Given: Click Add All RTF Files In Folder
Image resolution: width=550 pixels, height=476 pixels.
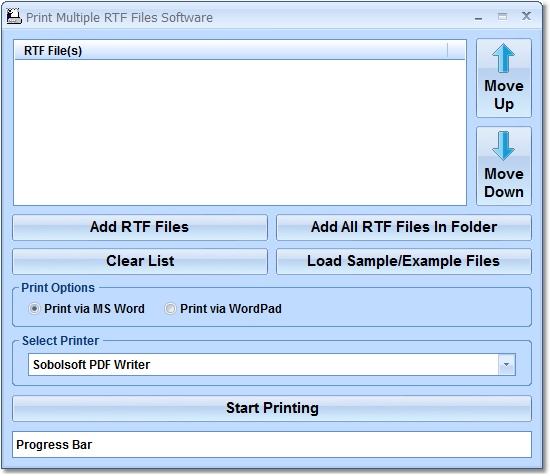Looking at the screenshot, I should click(404, 227).
